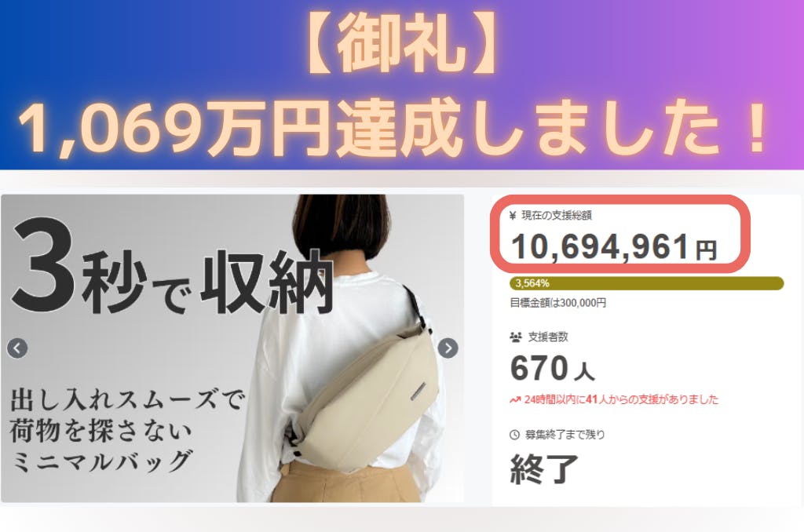Viewport: 804px width, 532px height.
Task: Click the supporters people icon beside 支援者数
Action: [x=515, y=337]
